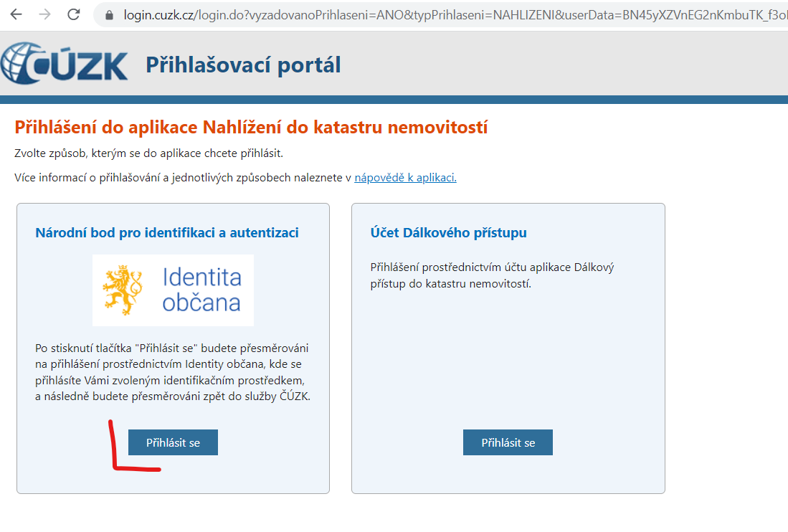Click the text "Zvolte způsob, kterým se do aplikace chcete přihlásit."
Screen dimensions: 788x532
pyautogui.click(x=148, y=153)
